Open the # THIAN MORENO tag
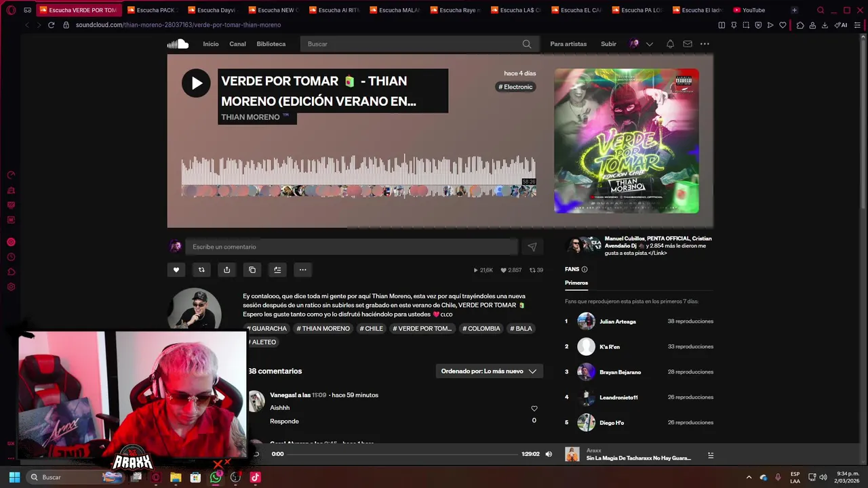Image resolution: width=868 pixels, height=488 pixels. 322,329
